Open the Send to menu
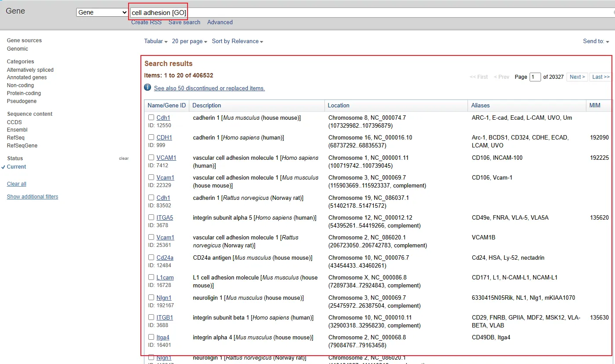The image size is (615, 364). coord(596,41)
